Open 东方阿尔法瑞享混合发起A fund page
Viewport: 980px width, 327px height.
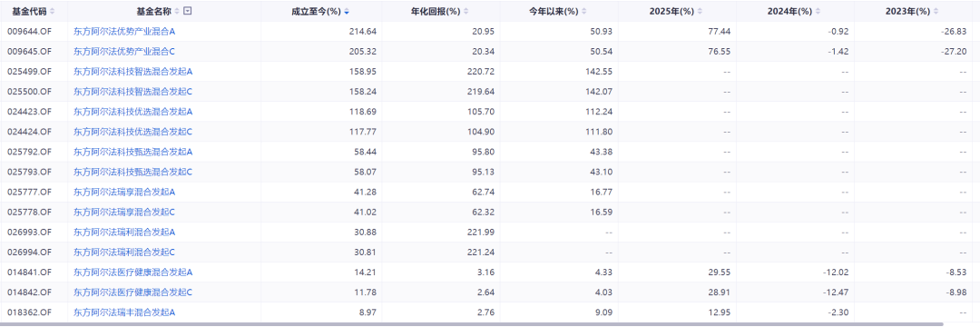click(124, 192)
